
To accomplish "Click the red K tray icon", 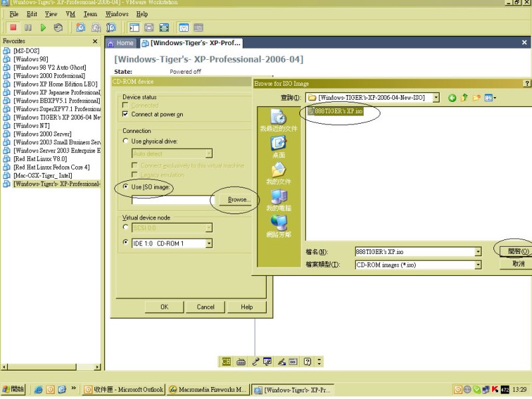I will pos(495,390).
